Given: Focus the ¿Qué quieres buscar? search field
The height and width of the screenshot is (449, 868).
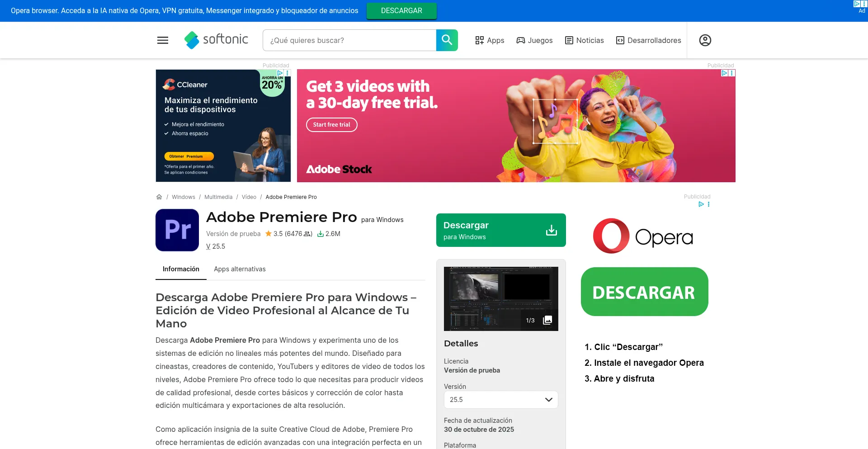Looking at the screenshot, I should pyautogui.click(x=349, y=40).
